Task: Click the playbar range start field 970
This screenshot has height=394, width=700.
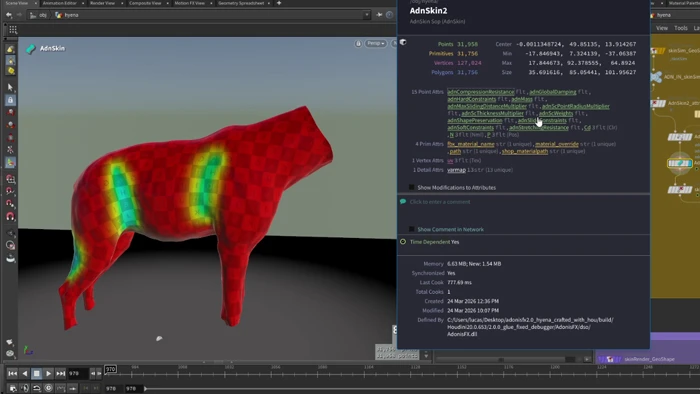Action: (111, 389)
